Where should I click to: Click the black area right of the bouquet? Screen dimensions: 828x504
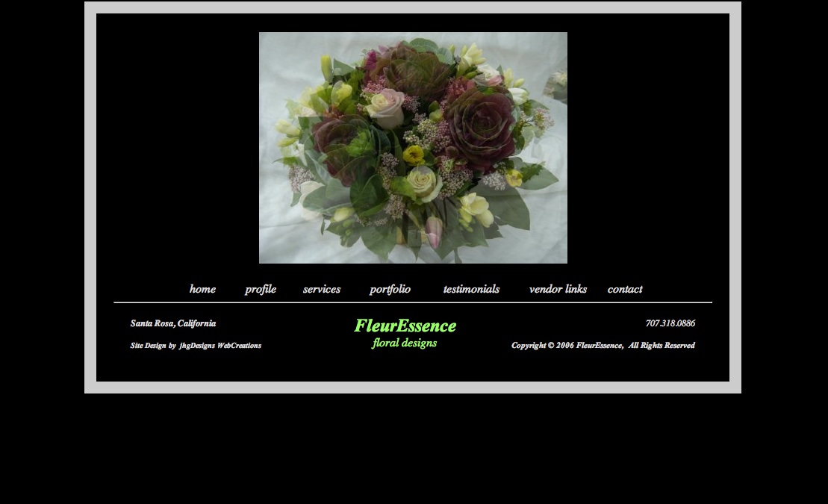coord(650,147)
